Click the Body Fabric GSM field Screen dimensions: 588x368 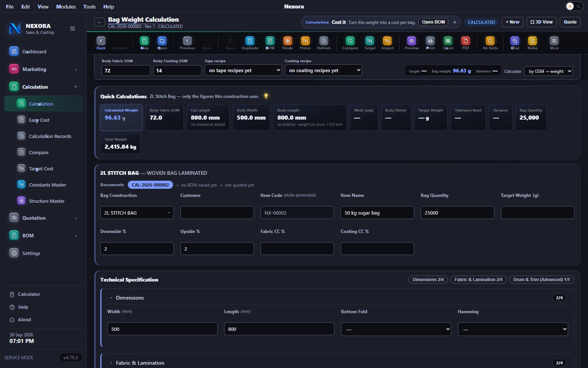[126, 70]
